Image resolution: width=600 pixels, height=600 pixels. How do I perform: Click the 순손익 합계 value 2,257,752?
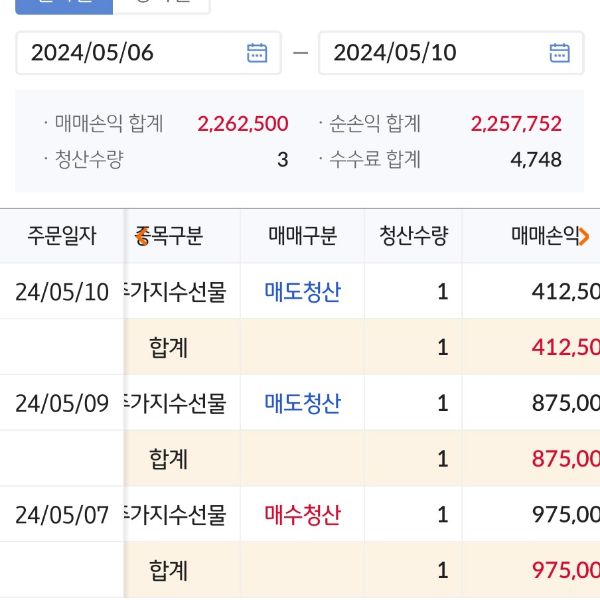click(x=516, y=124)
